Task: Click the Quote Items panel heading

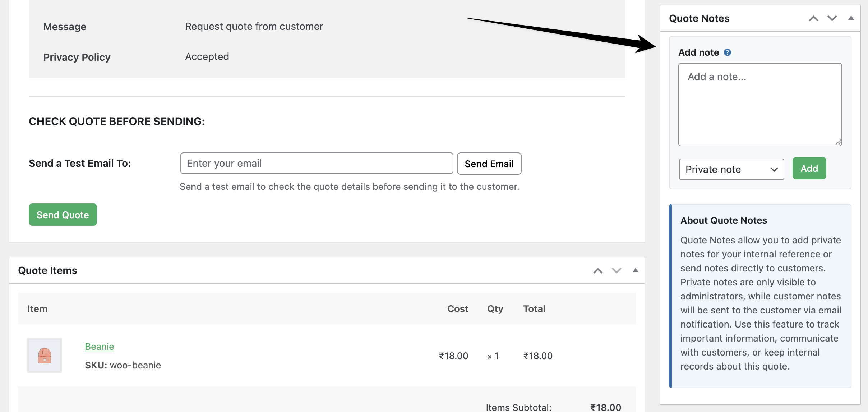Action: [48, 270]
